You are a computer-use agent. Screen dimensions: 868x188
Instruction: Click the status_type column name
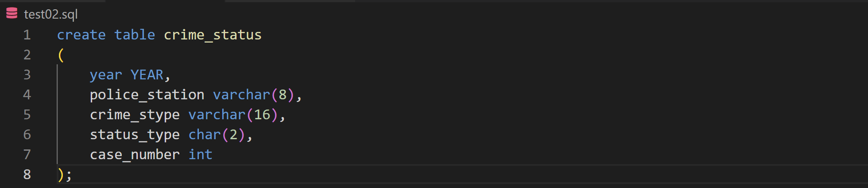tap(135, 134)
